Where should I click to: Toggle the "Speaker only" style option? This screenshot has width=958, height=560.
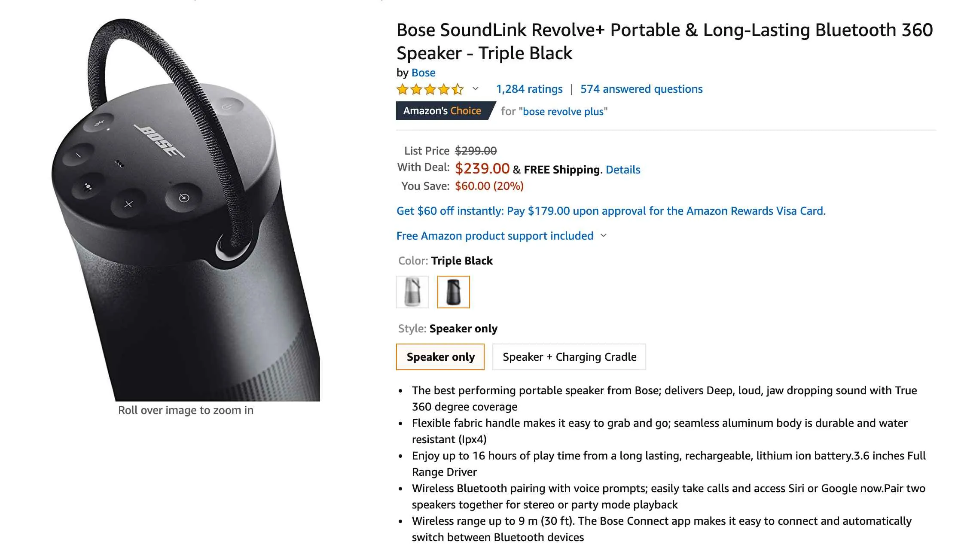[440, 356]
